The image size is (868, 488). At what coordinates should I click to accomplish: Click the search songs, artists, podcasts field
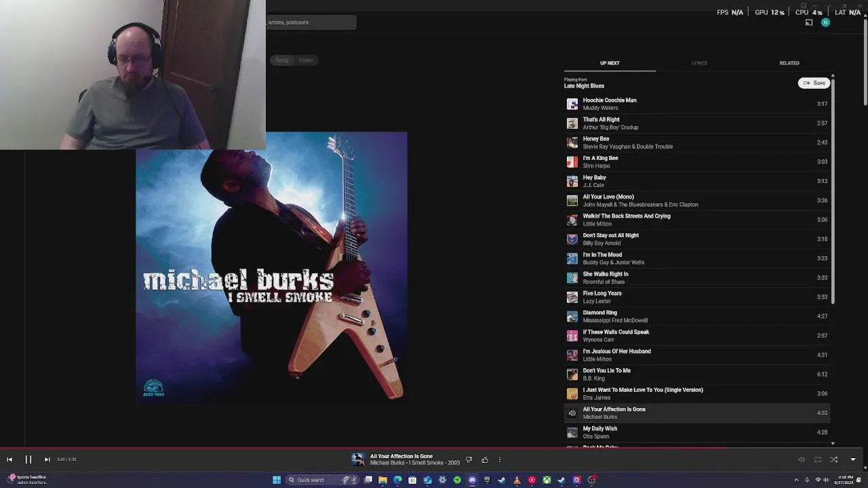point(311,22)
